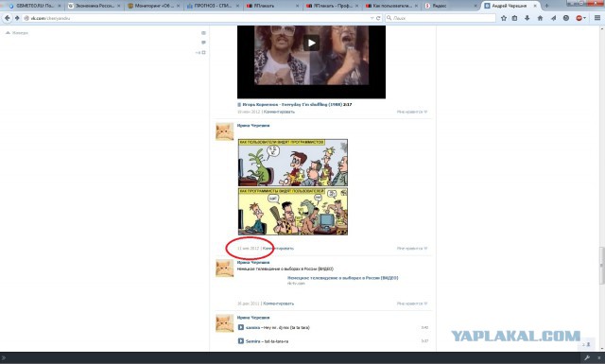605x364 pixels.
Task: Open the hamburger browser menu
Action: coord(597,18)
